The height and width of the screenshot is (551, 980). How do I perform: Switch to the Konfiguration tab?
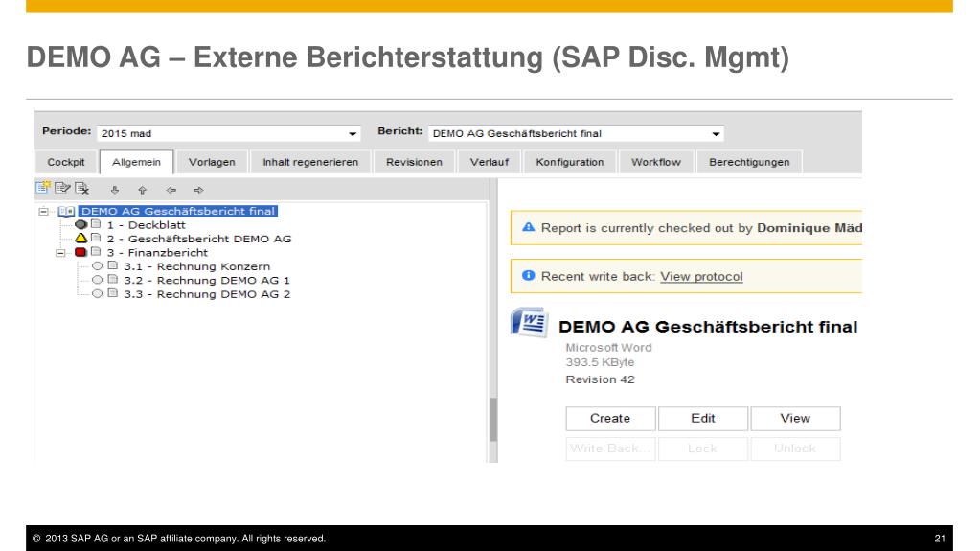pos(569,162)
